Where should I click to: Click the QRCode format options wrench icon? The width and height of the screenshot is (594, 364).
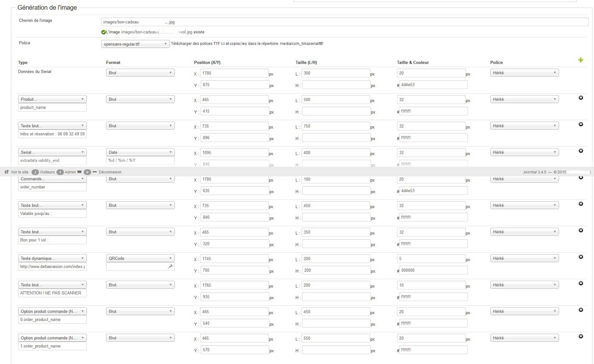point(170,266)
